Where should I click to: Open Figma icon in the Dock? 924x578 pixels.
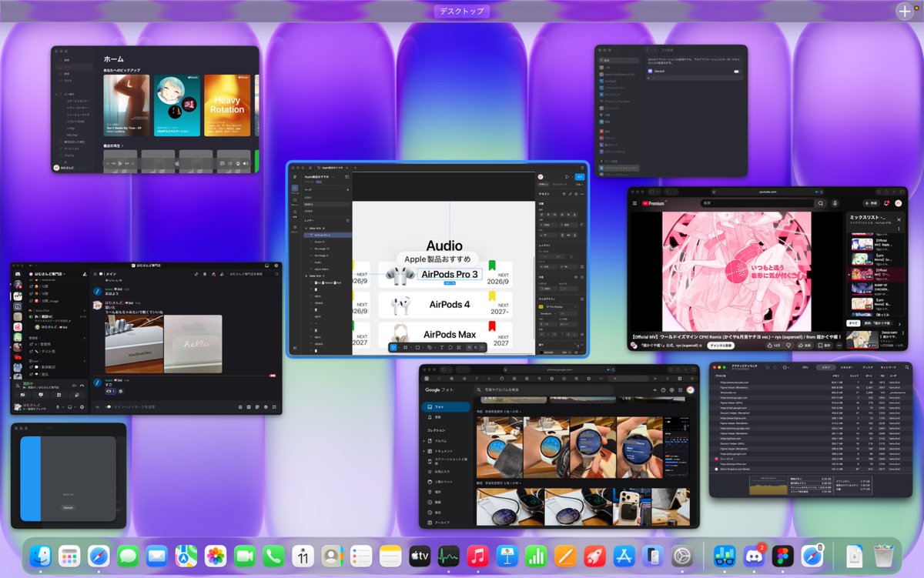point(783,556)
